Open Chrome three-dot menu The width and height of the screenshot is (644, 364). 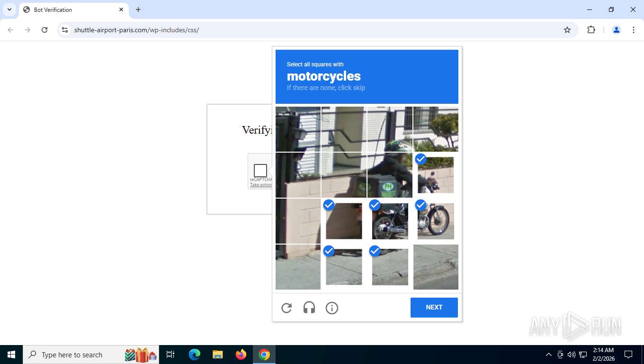pos(634,30)
